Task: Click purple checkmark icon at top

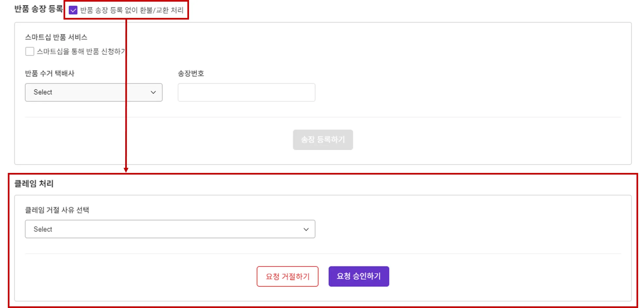Action: pyautogui.click(x=73, y=10)
